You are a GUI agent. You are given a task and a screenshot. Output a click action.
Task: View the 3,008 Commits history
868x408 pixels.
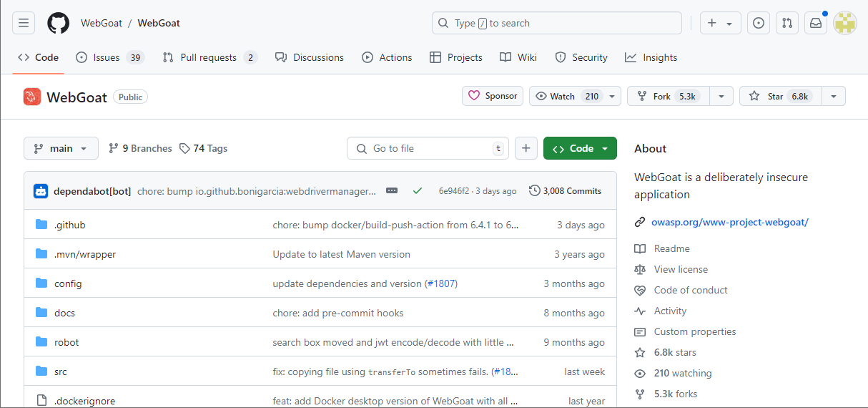pyautogui.click(x=566, y=191)
